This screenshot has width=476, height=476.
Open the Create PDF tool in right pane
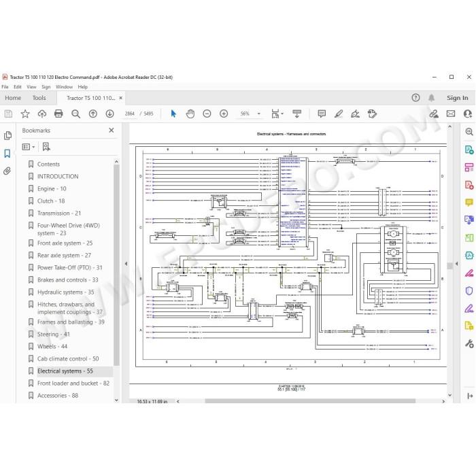469,185
